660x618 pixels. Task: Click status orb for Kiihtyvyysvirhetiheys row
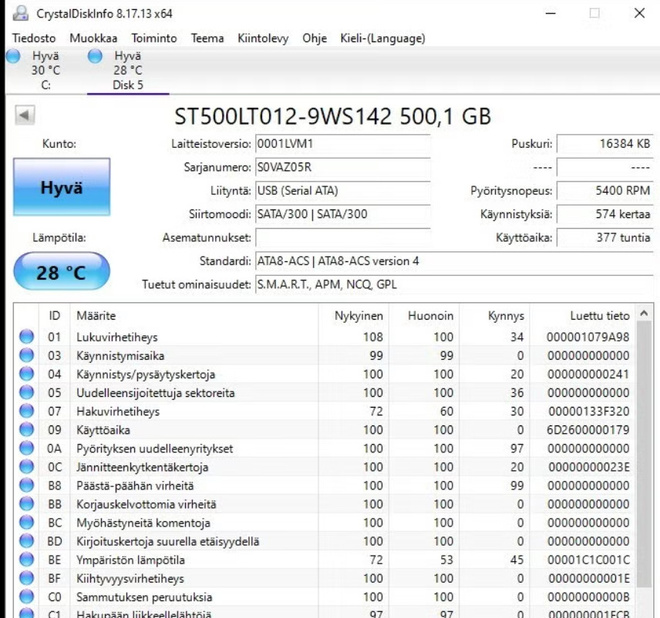(27, 578)
